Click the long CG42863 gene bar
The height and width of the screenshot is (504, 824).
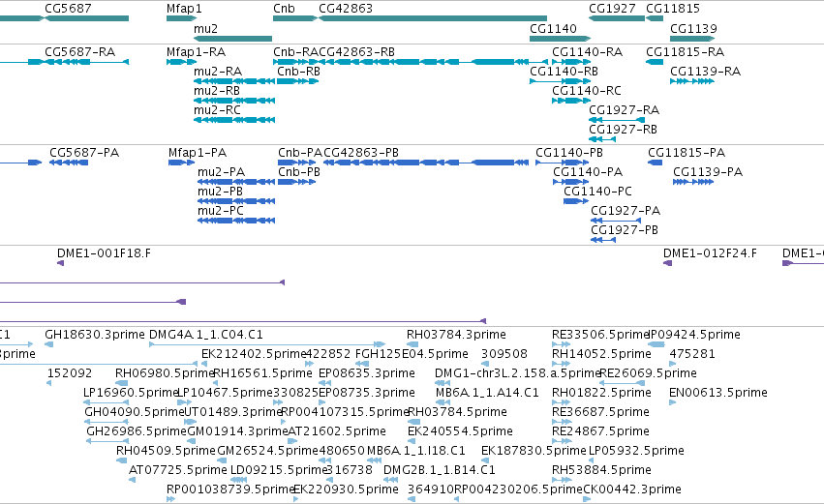point(433,18)
